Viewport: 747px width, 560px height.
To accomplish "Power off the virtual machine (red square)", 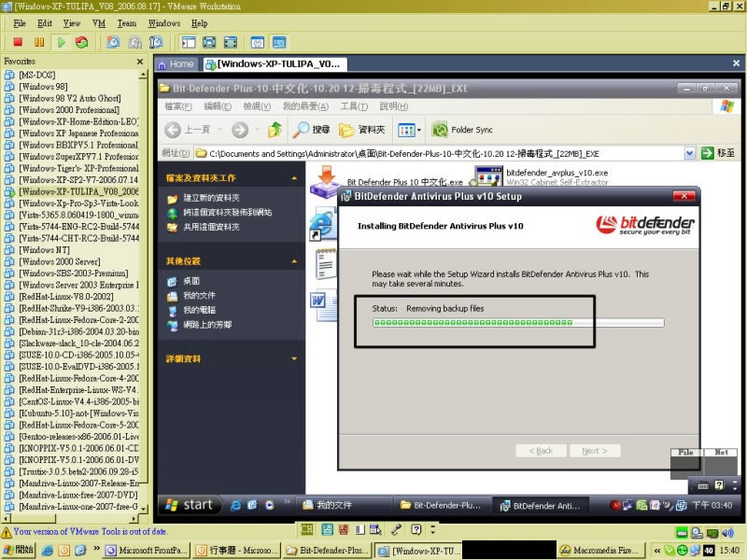I will (18, 42).
